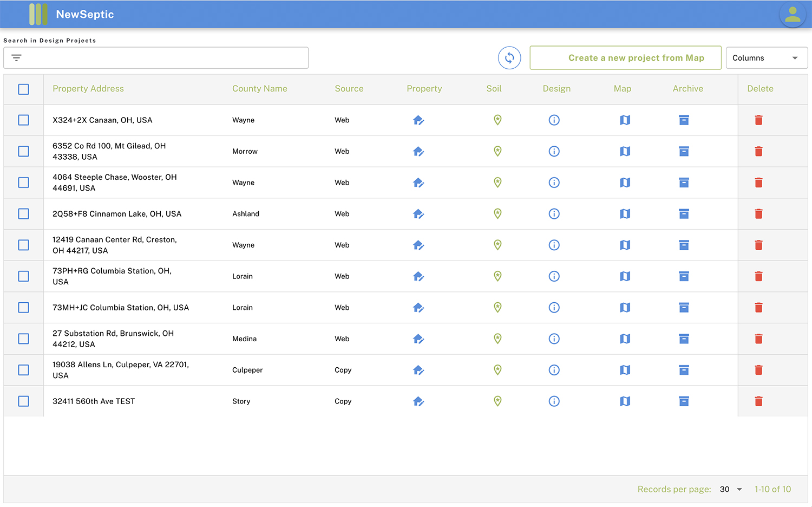Open design info for 4064 Steeple Chase
The image size is (812, 507).
pyautogui.click(x=554, y=183)
